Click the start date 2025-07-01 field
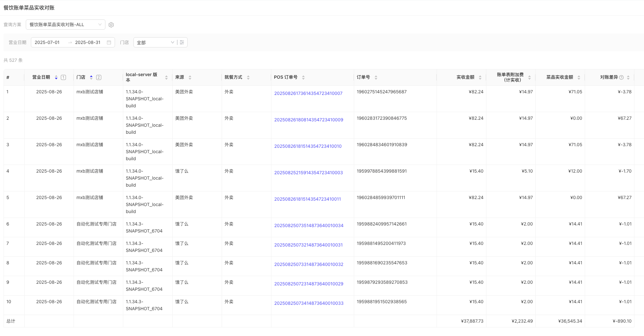644x336 pixels. [x=47, y=42]
